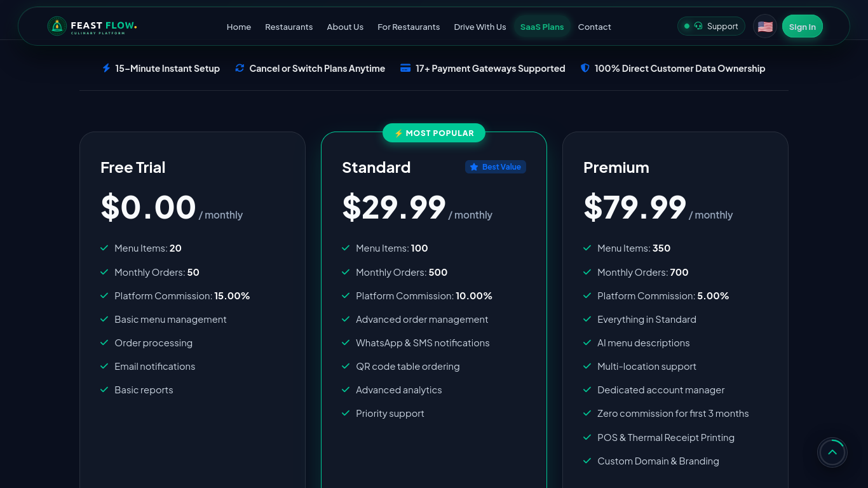Click checkmark beside Platform Commission: 10.00%
Viewport: 868px width, 488px height.
(346, 295)
